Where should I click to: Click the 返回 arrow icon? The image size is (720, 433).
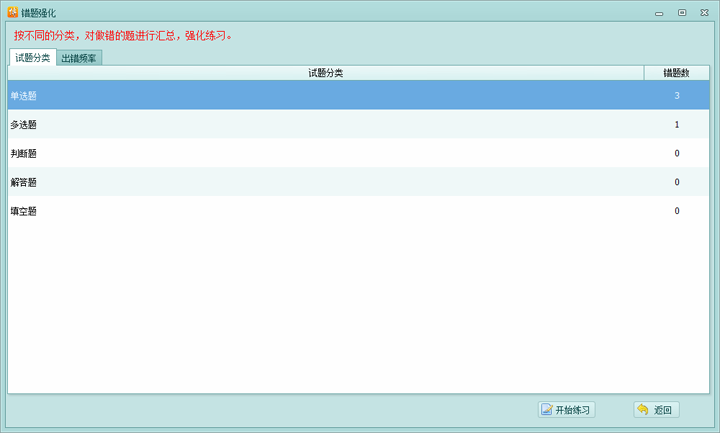coord(642,410)
